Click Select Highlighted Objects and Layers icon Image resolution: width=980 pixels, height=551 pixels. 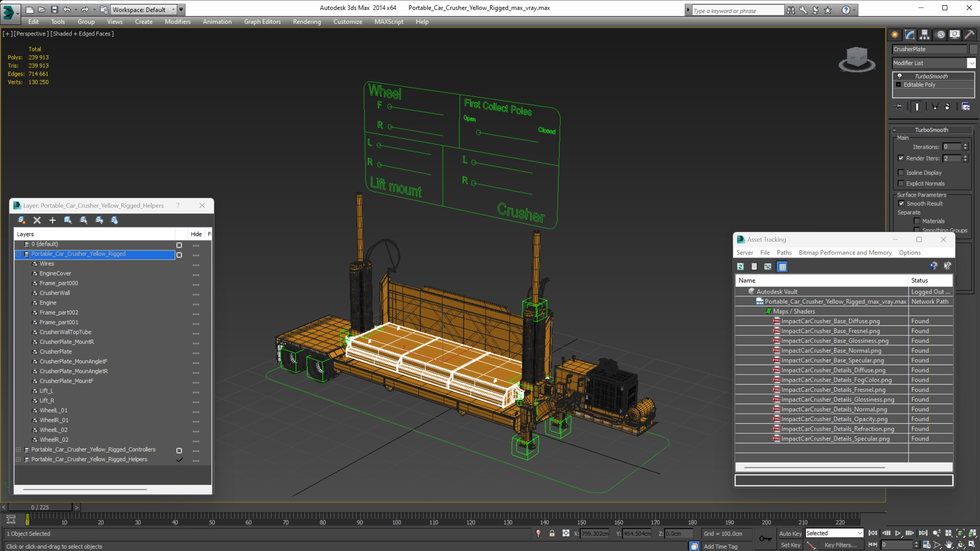pos(68,220)
